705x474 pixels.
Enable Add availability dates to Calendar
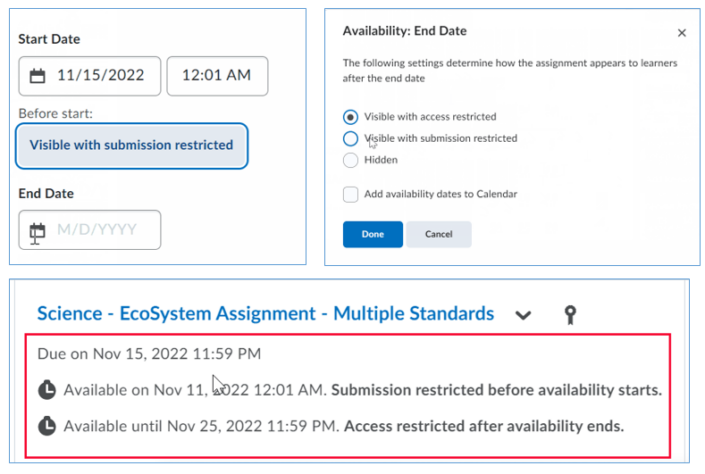click(350, 194)
